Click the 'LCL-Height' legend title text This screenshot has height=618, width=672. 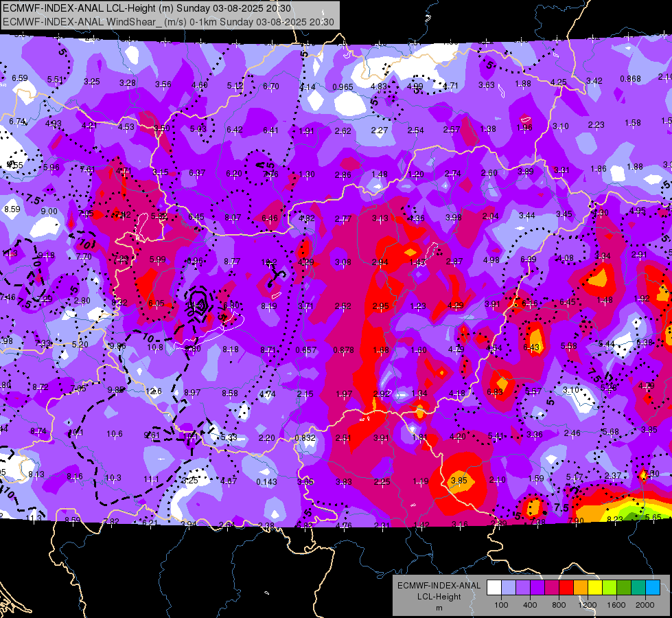(439, 597)
